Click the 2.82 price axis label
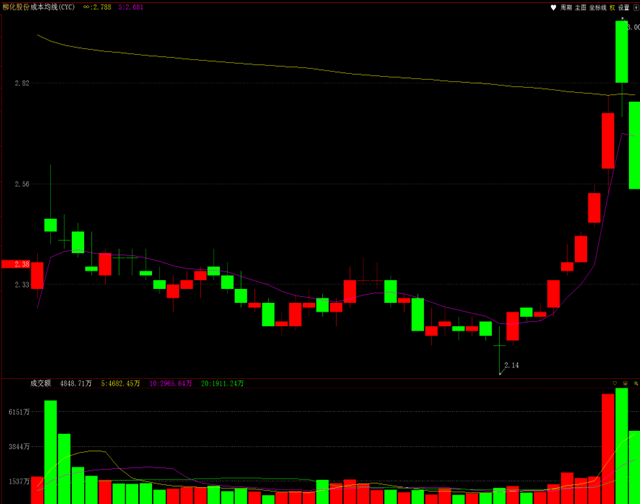The width and height of the screenshot is (640, 504). (x=22, y=83)
